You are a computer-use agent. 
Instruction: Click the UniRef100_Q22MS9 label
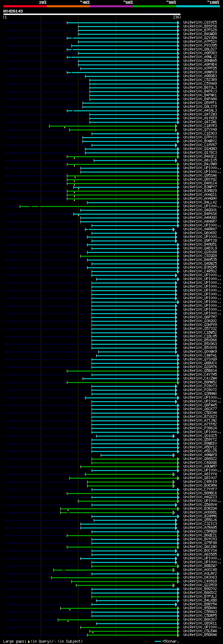pos(200,585)
